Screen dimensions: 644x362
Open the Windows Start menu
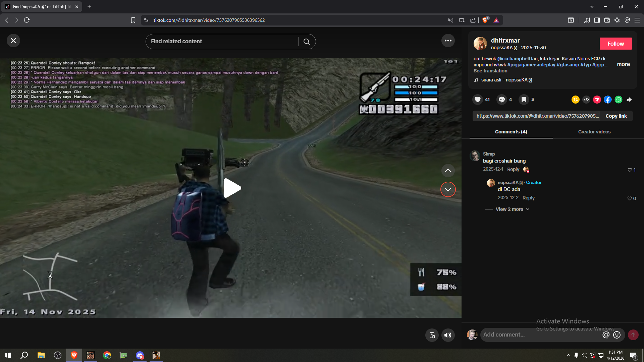[x=8, y=355]
